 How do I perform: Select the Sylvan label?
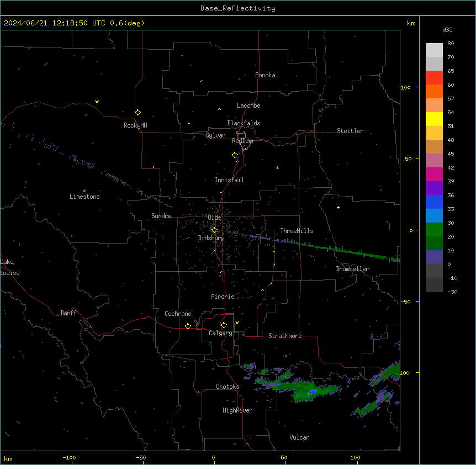tap(215, 135)
